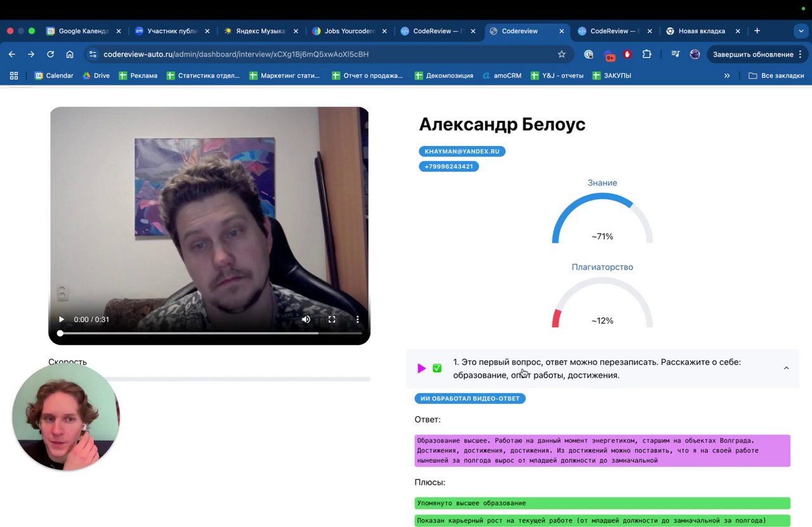Bookmark this page with the star icon
The image size is (812, 527).
coord(561,55)
